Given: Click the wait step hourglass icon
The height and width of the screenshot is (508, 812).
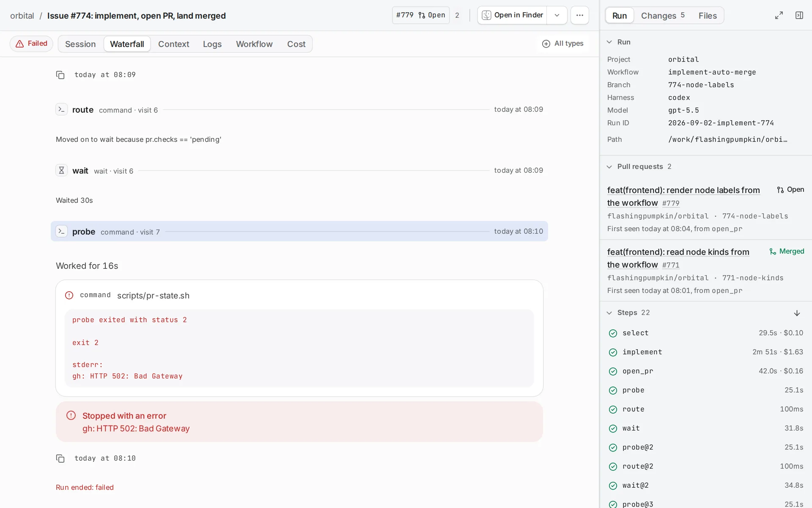Looking at the screenshot, I should tap(61, 170).
